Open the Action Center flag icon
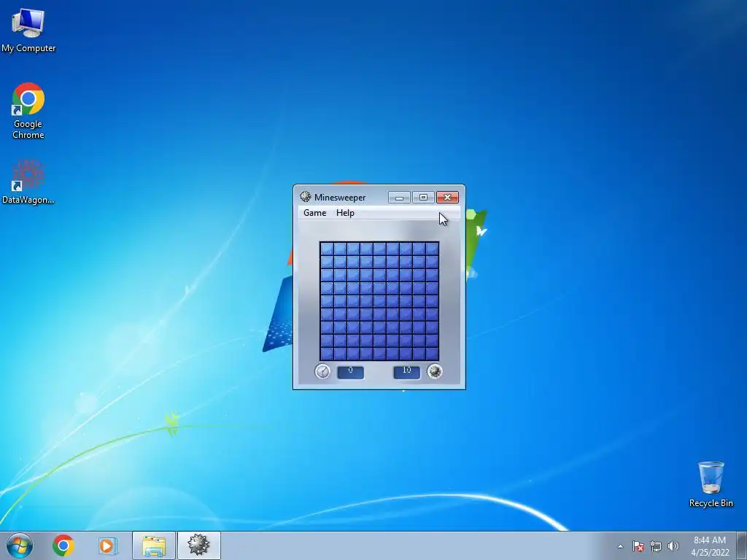The width and height of the screenshot is (747, 560). pyautogui.click(x=638, y=546)
